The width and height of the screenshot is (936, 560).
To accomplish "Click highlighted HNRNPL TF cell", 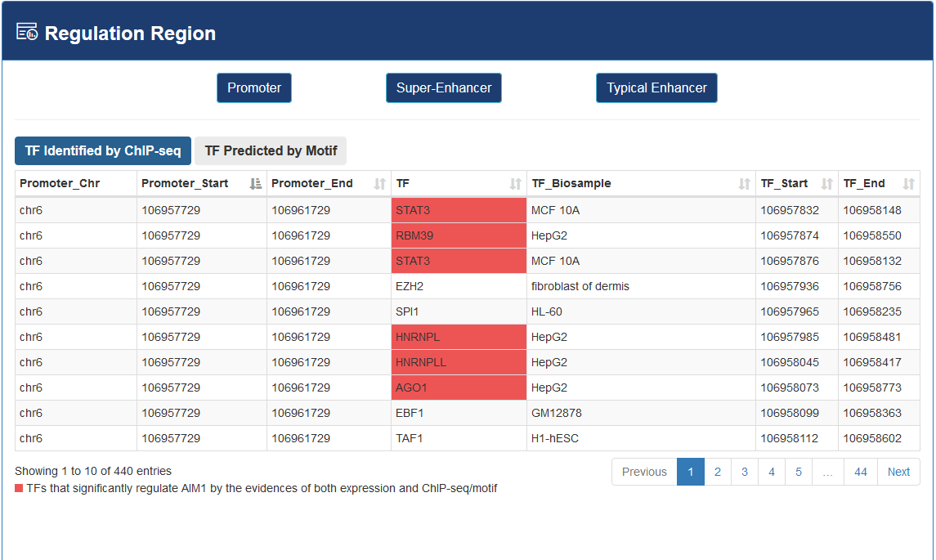I will [x=459, y=338].
